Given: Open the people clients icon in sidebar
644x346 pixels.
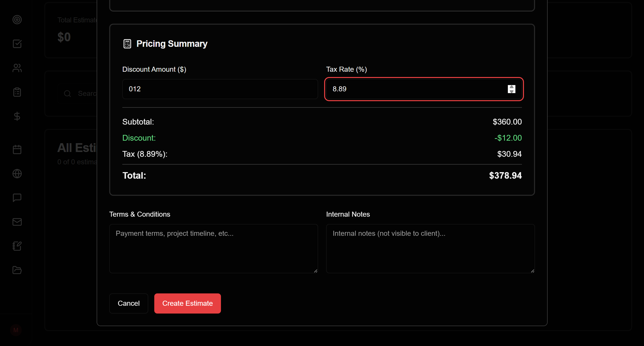Looking at the screenshot, I should (17, 68).
